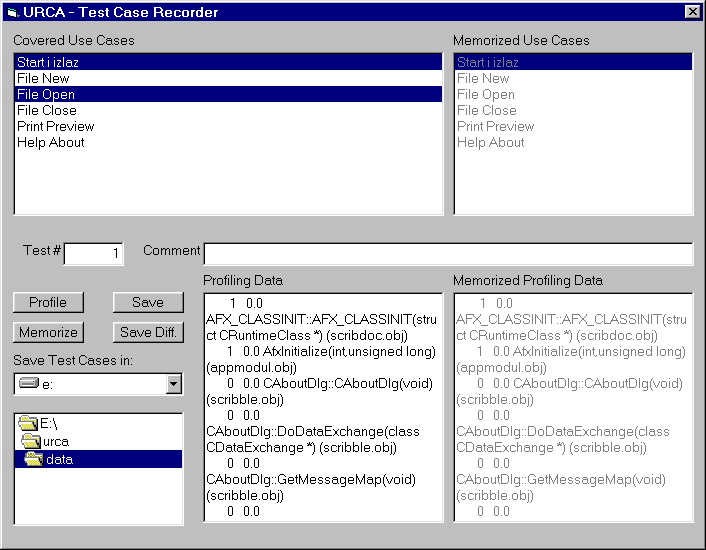Open the Save Test Cases drive dropdown

[x=174, y=384]
